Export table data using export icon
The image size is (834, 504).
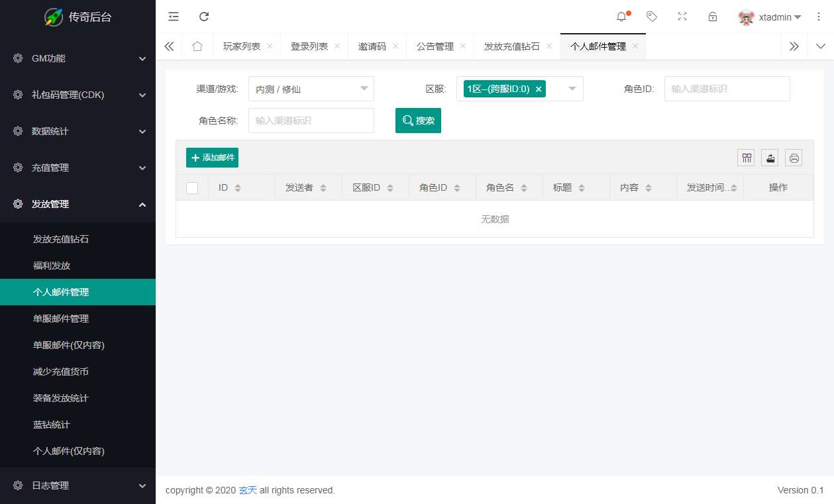pyautogui.click(x=770, y=158)
